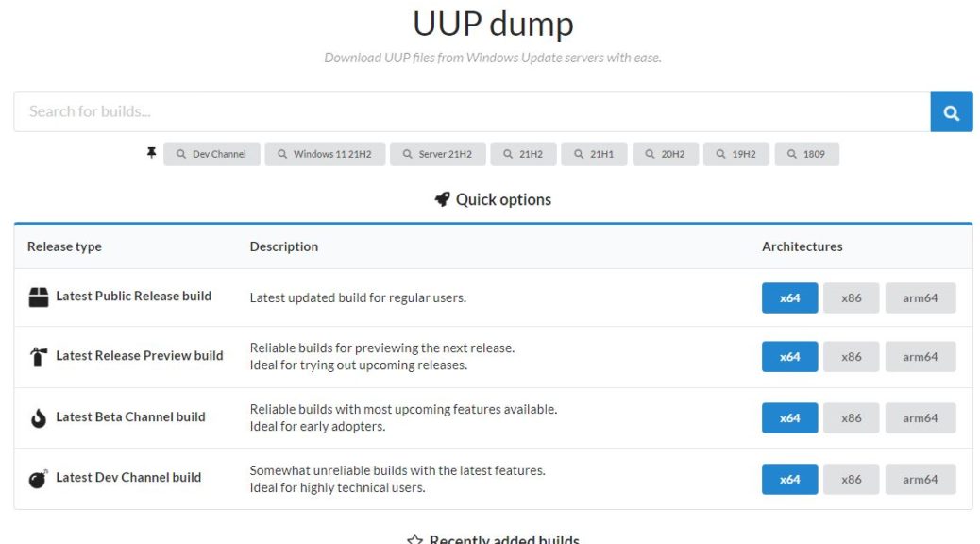Open Latest Beta Channel build link
980x544 pixels.
(130, 417)
